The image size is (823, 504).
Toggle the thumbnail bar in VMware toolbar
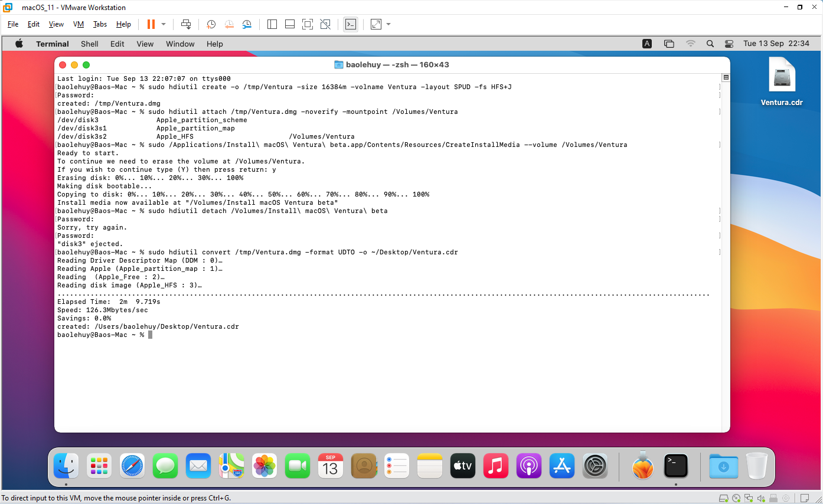pos(290,24)
